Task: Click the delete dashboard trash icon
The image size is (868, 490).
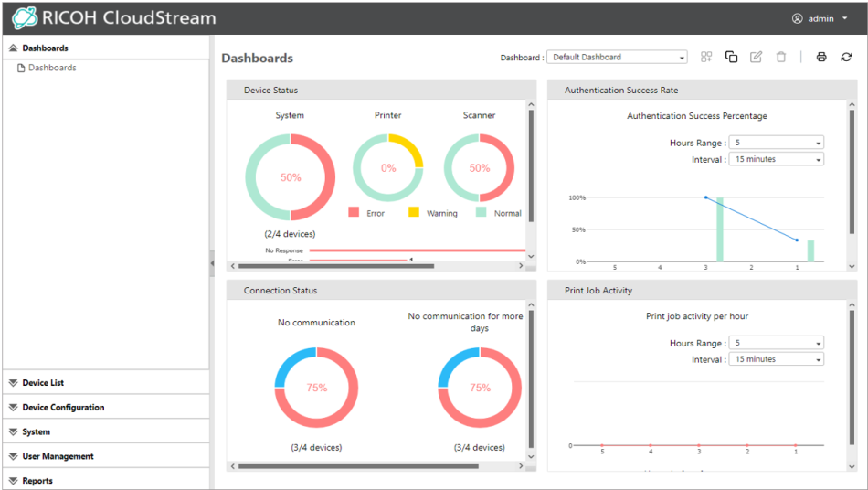Action: (780, 57)
